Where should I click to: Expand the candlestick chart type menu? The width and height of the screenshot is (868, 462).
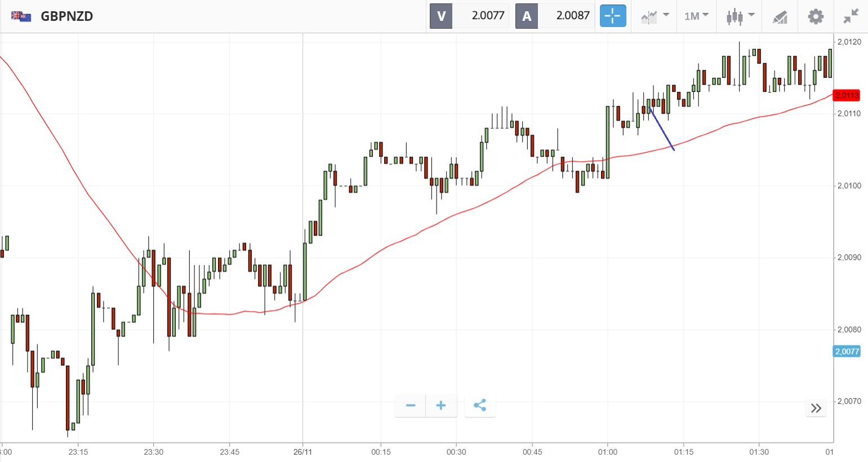tap(740, 16)
